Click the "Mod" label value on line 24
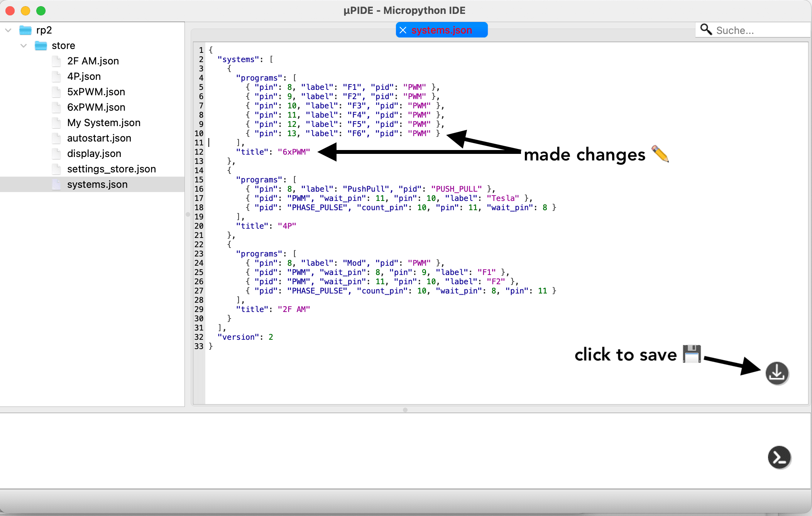Viewport: 812px width, 516px height. (x=354, y=263)
